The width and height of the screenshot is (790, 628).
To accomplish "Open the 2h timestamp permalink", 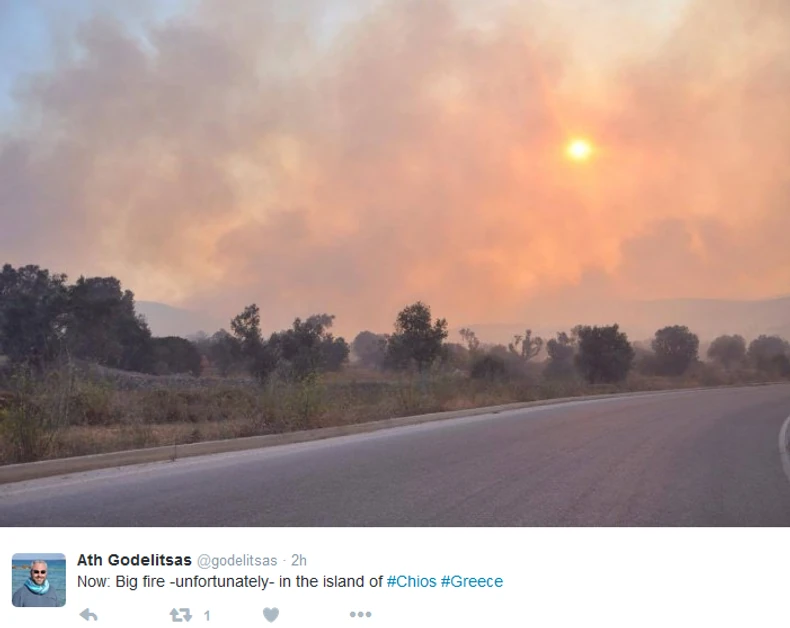I will coord(299,560).
